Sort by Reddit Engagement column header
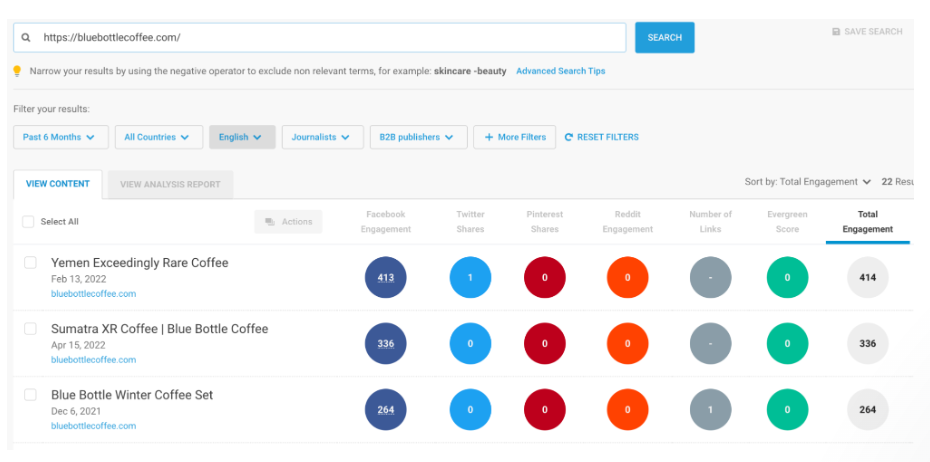Image resolution: width=930 pixels, height=462 pixels. pos(628,222)
